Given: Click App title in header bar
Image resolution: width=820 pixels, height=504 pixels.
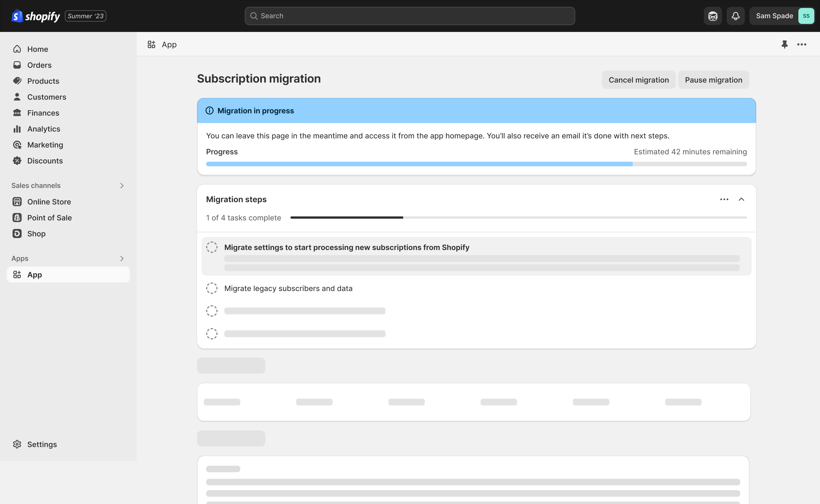Looking at the screenshot, I should coord(169,44).
